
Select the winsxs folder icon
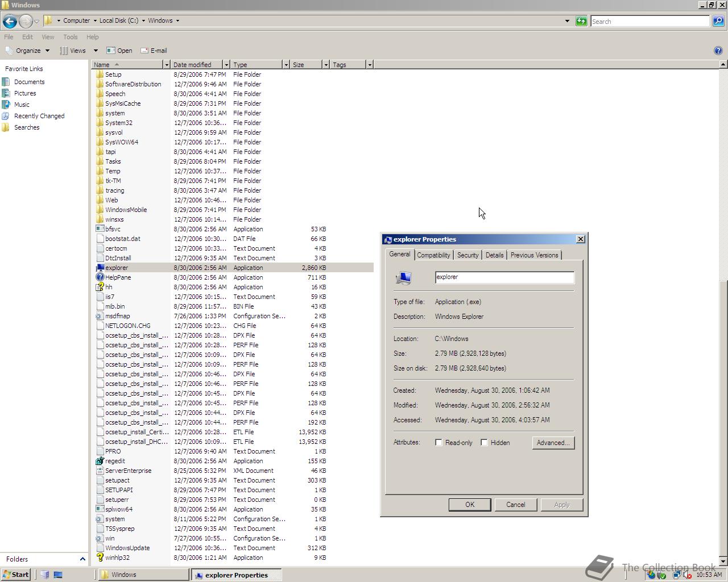click(100, 219)
